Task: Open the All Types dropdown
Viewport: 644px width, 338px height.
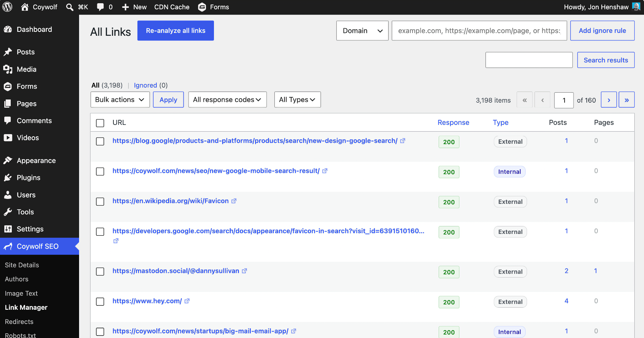Action: [x=298, y=99]
